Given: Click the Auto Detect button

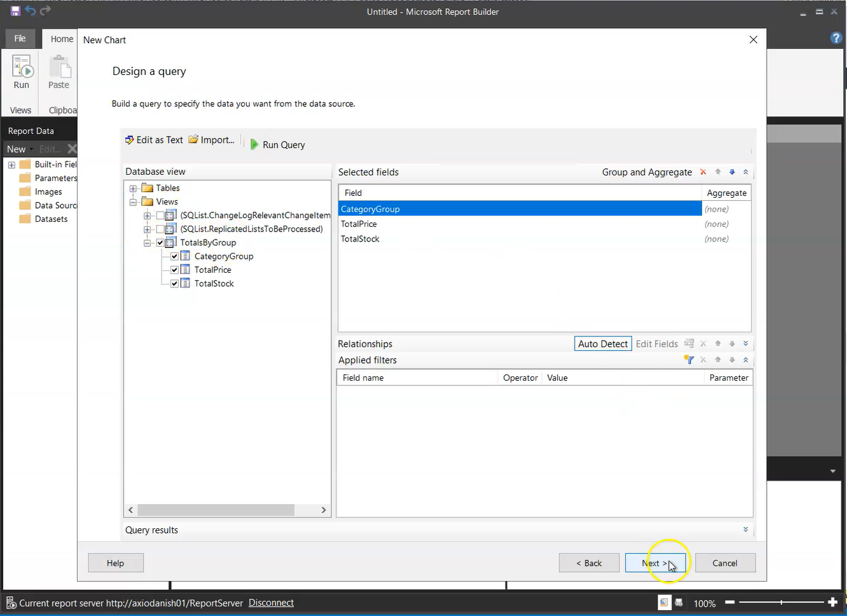Looking at the screenshot, I should pyautogui.click(x=602, y=344).
